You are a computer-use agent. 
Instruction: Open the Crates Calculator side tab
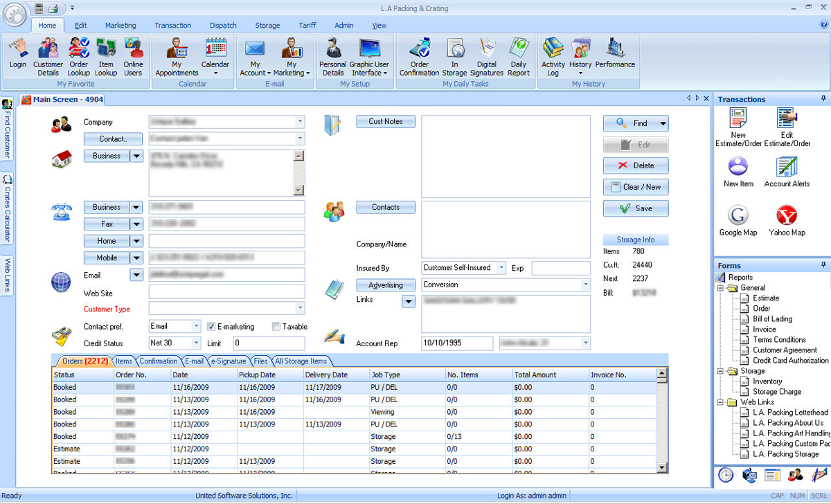pos(8,208)
